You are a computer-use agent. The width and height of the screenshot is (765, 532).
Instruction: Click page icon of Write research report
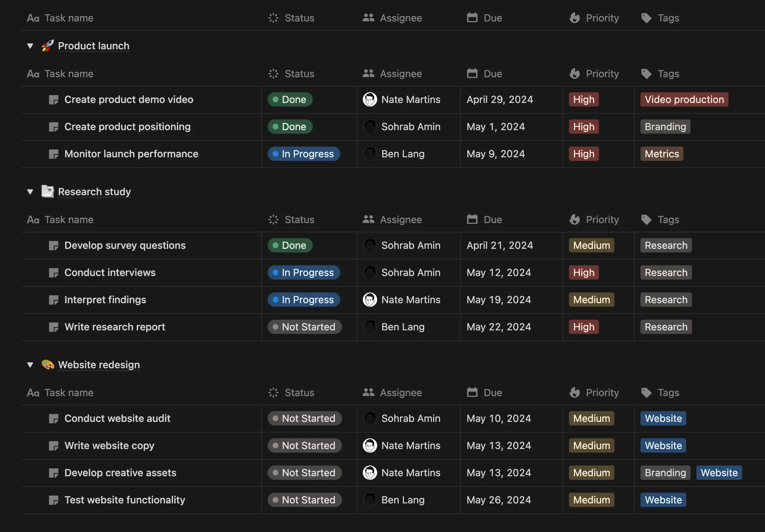[54, 327]
